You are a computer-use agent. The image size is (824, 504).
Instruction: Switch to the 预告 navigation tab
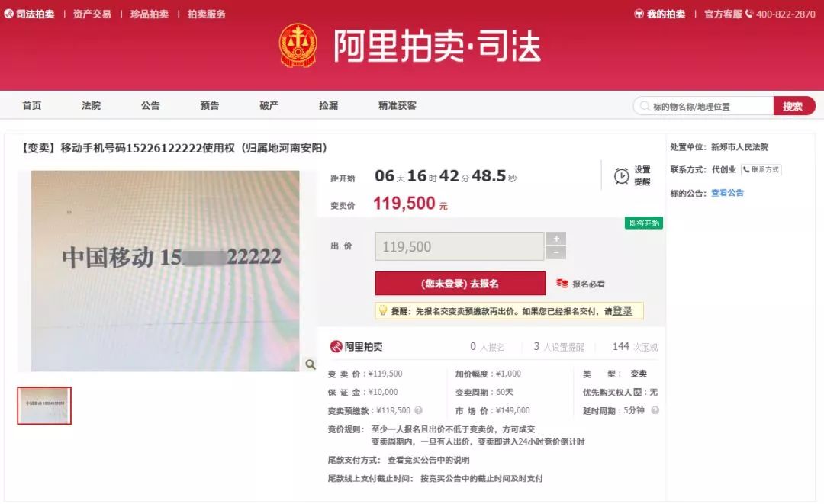(210, 105)
